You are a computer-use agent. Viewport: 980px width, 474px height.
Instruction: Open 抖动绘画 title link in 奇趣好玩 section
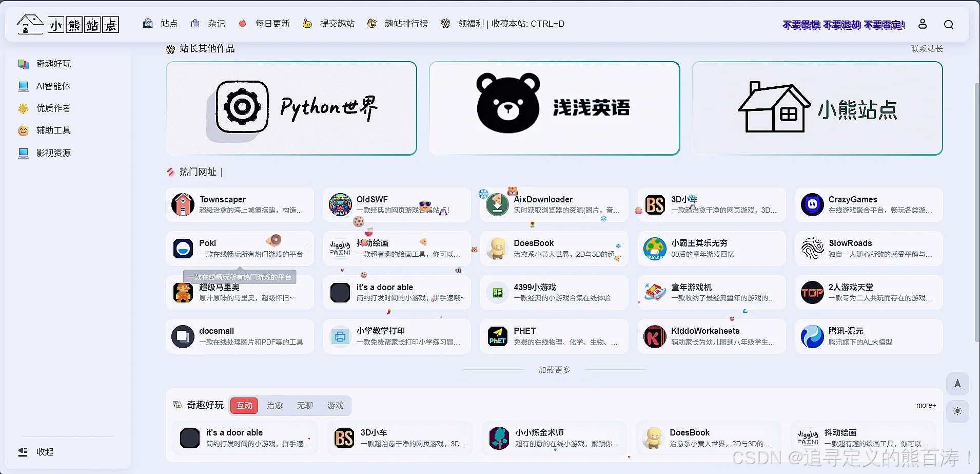point(840,432)
